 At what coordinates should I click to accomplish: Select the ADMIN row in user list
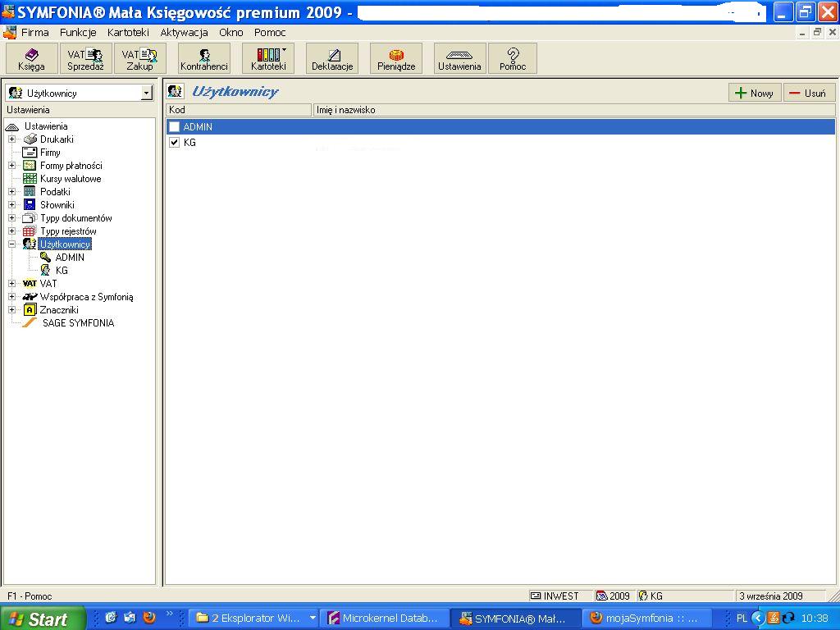pyautogui.click(x=500, y=127)
